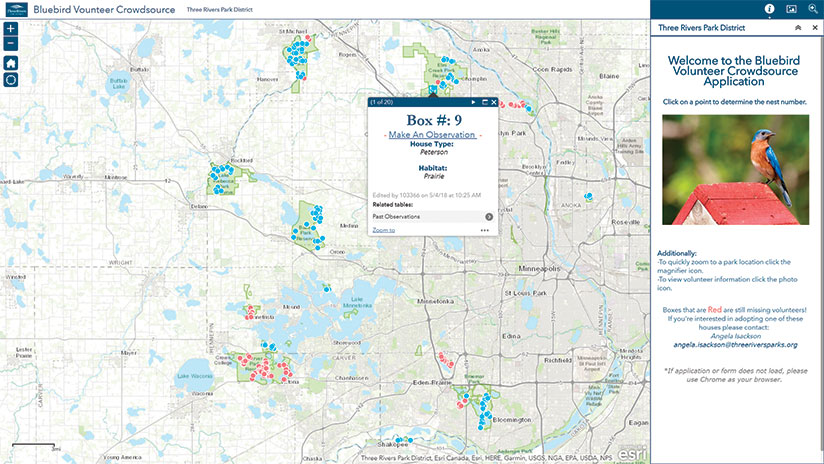Click Bluebird Vounteer Crowdsource title
The image size is (824, 464).
pyautogui.click(x=104, y=9)
